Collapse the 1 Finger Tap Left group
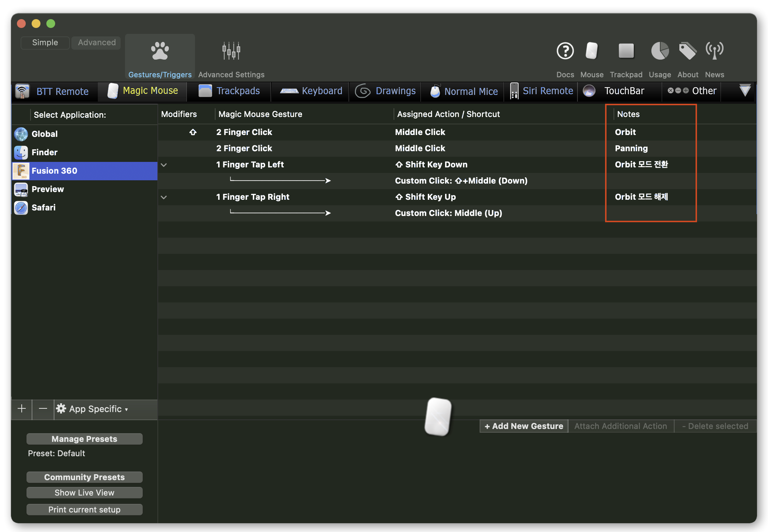 tap(164, 165)
